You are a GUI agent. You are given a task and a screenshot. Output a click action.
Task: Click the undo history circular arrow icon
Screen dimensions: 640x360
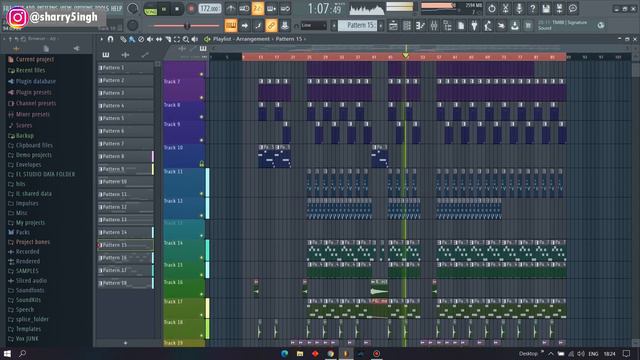[491, 9]
